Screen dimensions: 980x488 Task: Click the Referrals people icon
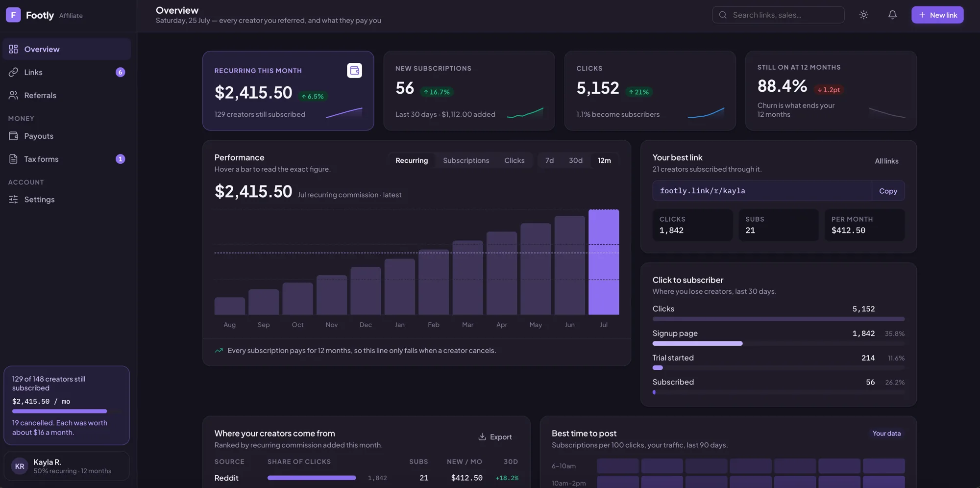click(13, 95)
